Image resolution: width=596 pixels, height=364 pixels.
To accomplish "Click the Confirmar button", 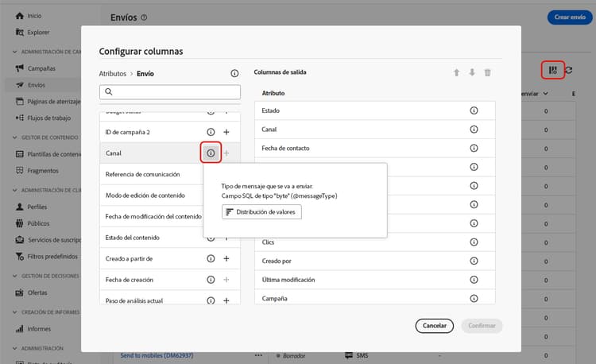I will pos(482,326).
